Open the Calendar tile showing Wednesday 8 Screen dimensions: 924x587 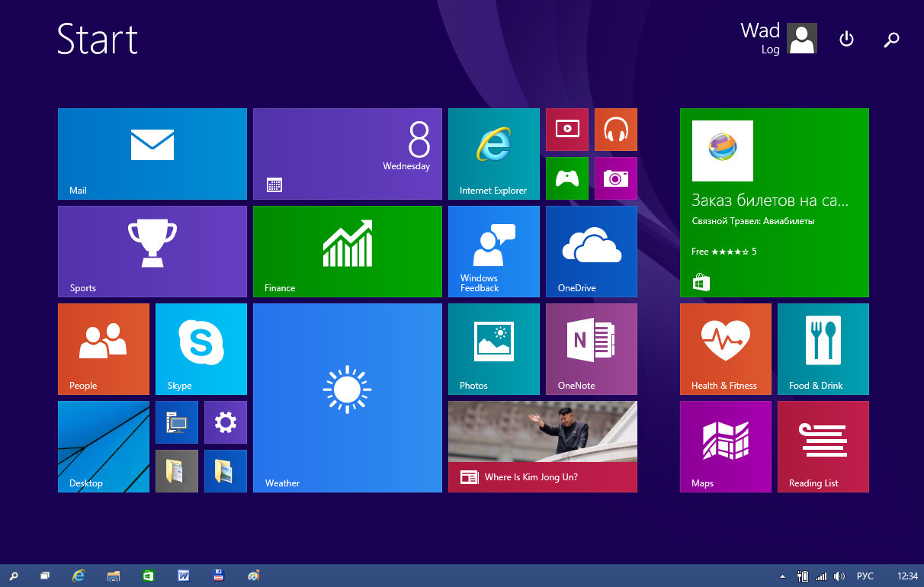click(347, 153)
